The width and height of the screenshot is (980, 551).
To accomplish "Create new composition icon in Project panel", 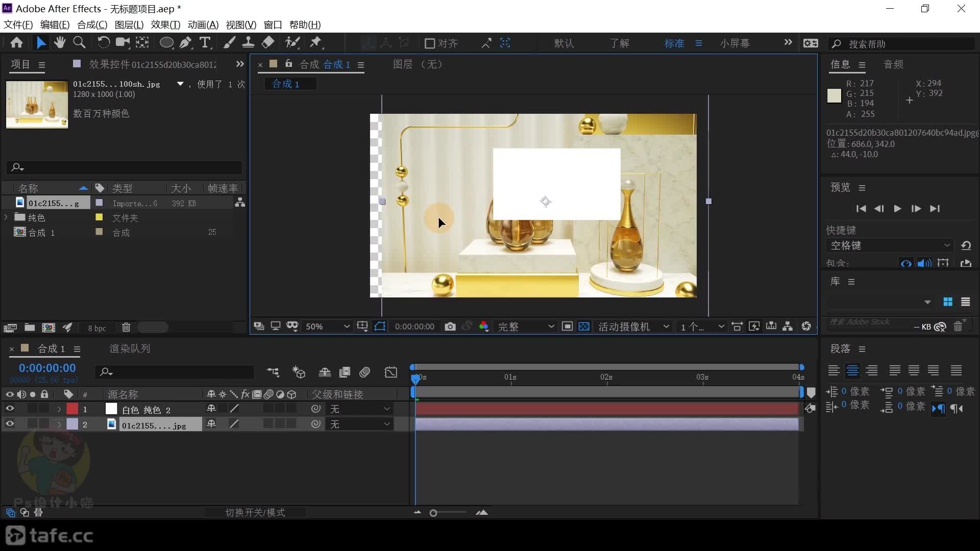I will coord(48,328).
